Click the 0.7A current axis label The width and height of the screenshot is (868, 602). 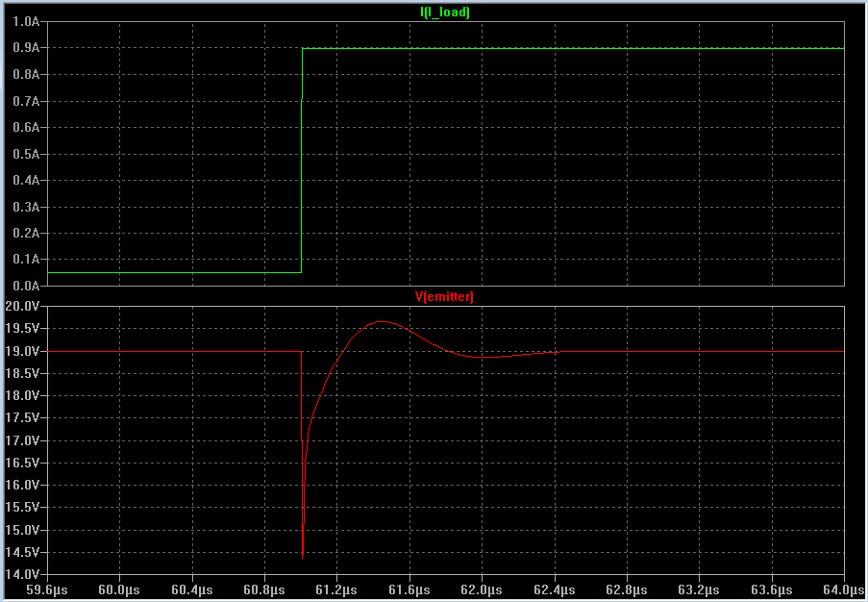point(27,101)
